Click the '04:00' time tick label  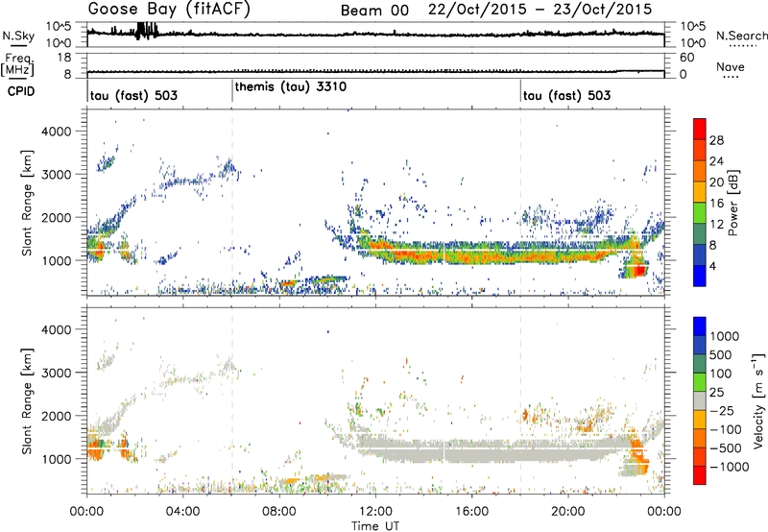pos(183,512)
